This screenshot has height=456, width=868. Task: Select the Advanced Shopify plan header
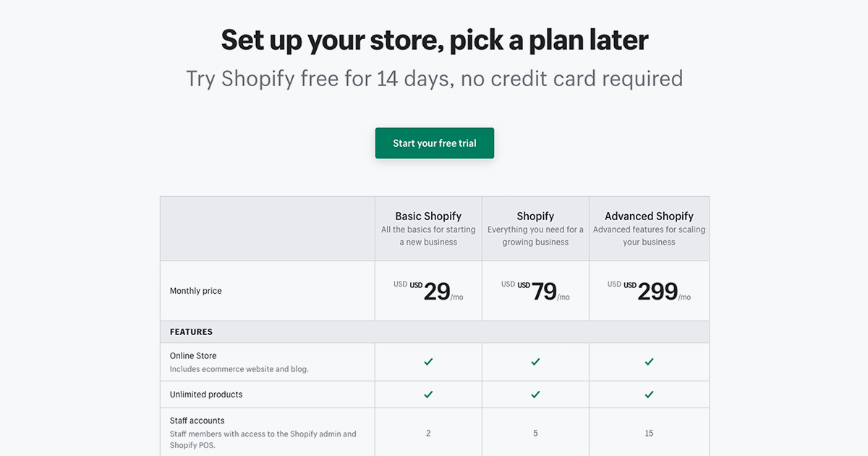pyautogui.click(x=649, y=216)
